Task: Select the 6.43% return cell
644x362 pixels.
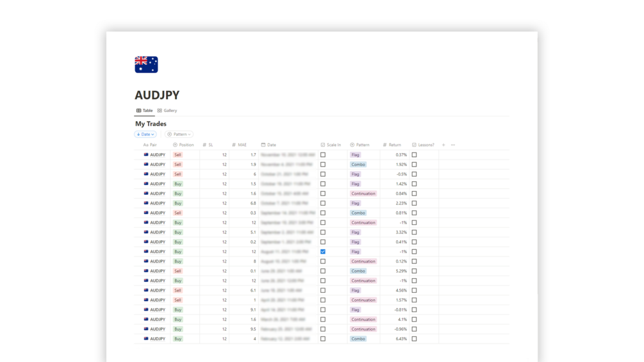Action: pyautogui.click(x=395, y=338)
